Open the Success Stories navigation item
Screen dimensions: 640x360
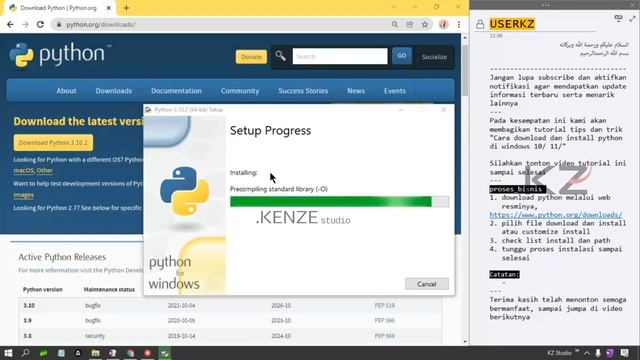tap(303, 91)
